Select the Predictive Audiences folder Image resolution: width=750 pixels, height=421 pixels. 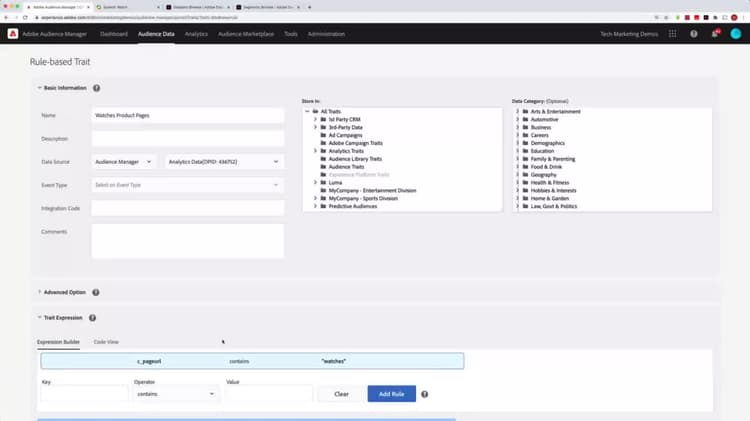click(x=353, y=206)
